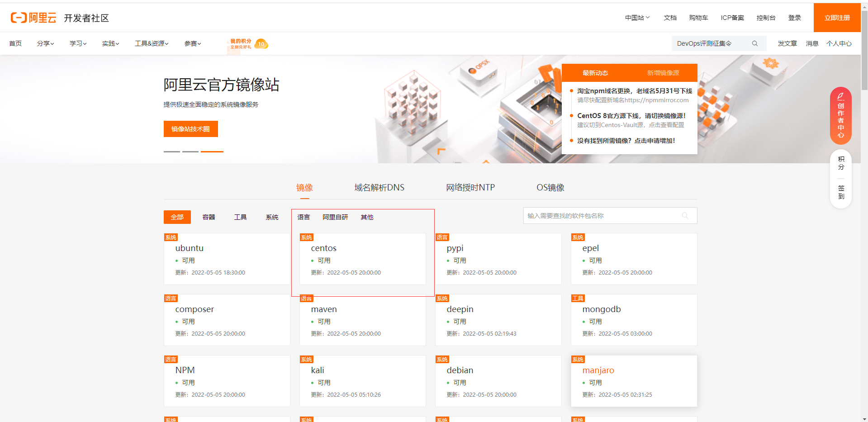Open the 淘宝npm域名更换 notice

(634, 91)
